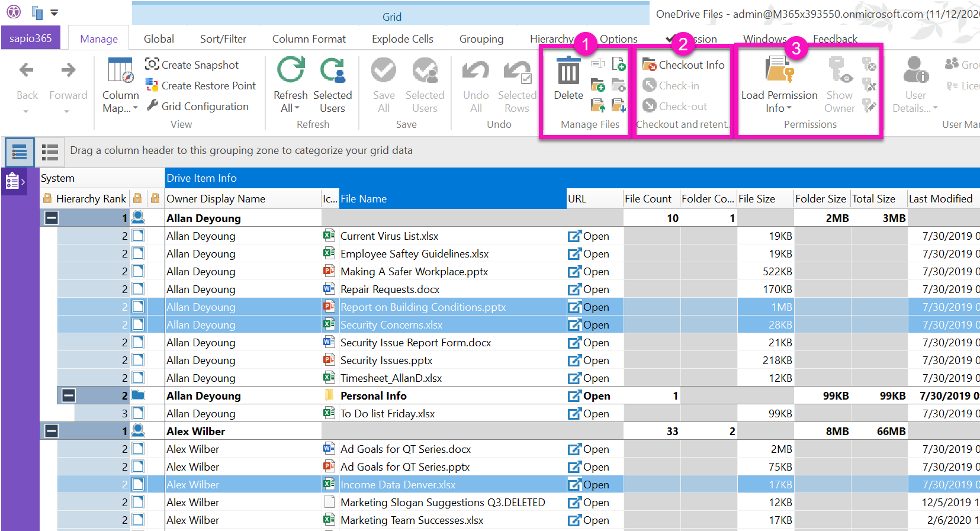The height and width of the screenshot is (531, 980).
Task: Open Checkout Info
Action: coord(683,65)
